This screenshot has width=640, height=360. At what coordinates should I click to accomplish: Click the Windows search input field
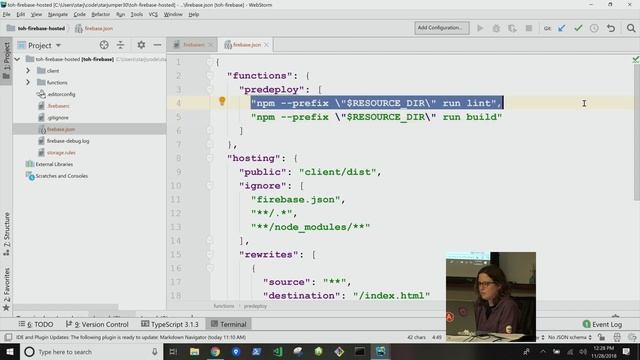(x=90, y=351)
